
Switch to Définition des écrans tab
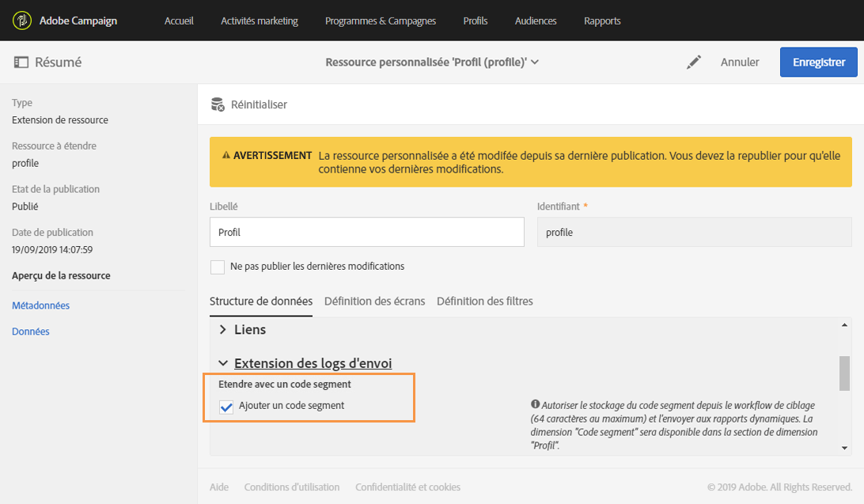point(375,301)
